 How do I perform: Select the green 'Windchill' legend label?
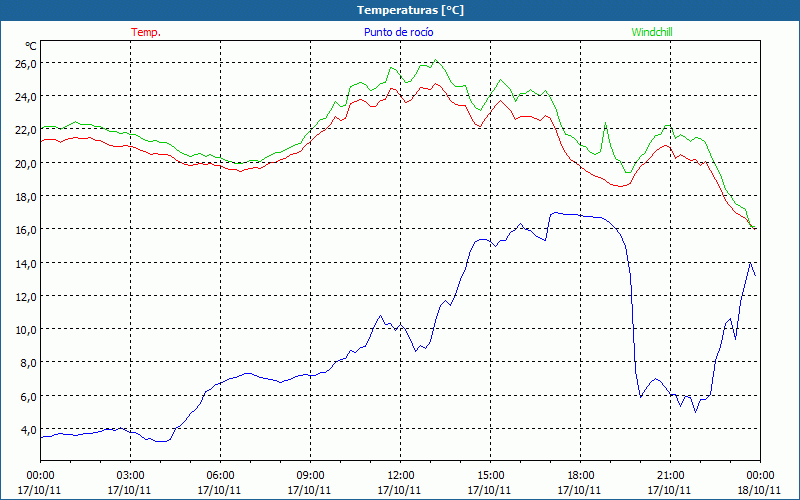(652, 32)
